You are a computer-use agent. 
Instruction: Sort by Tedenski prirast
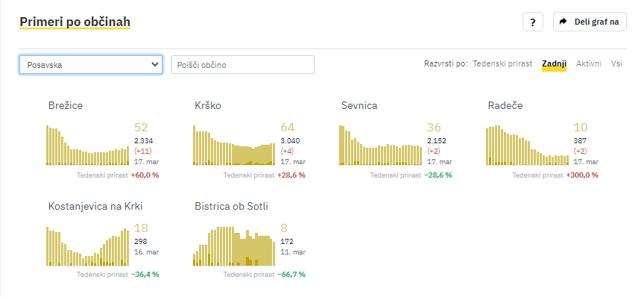pyautogui.click(x=502, y=63)
